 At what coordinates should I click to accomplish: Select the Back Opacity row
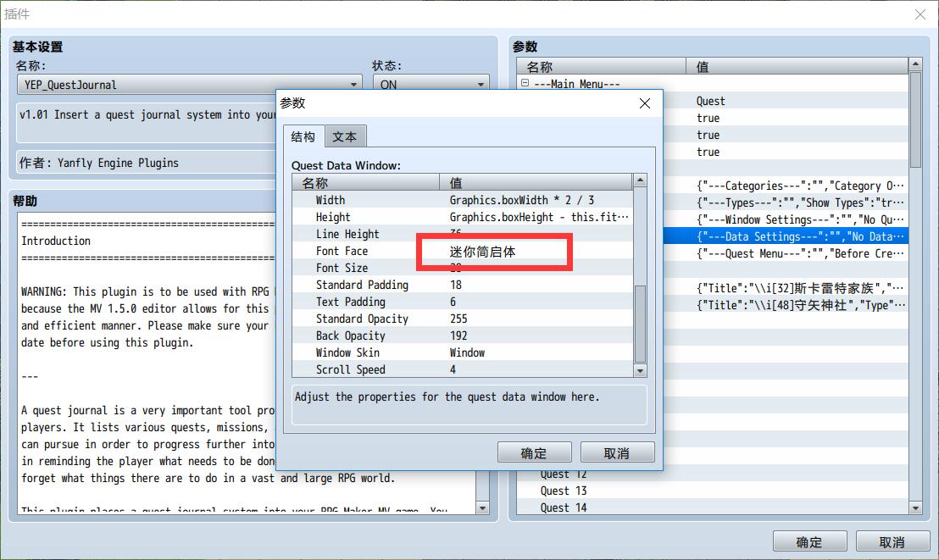[x=463, y=335]
